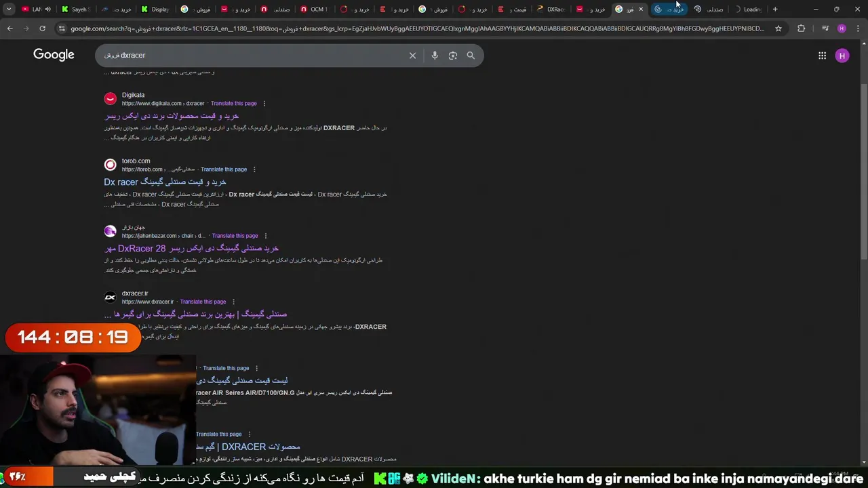Click the Digikala site name text
868x488 pixels.
click(133, 95)
